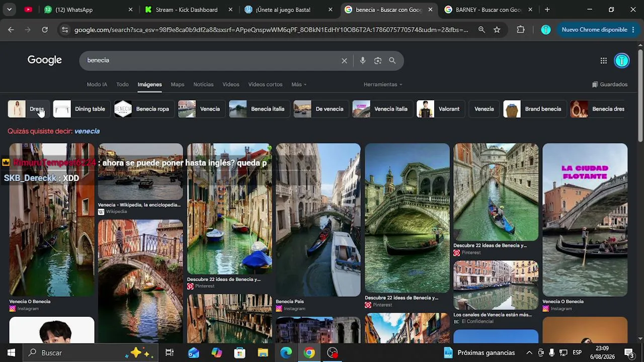Image resolution: width=644 pixels, height=362 pixels.
Task: Switch to the BARNEY search tab
Action: point(488,10)
